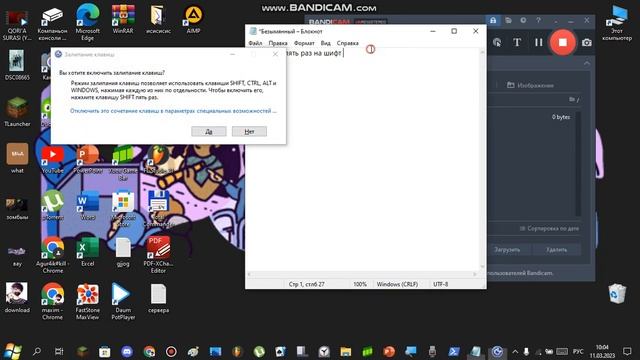Take a screenshot with Bandicam camera icon

[x=587, y=42]
